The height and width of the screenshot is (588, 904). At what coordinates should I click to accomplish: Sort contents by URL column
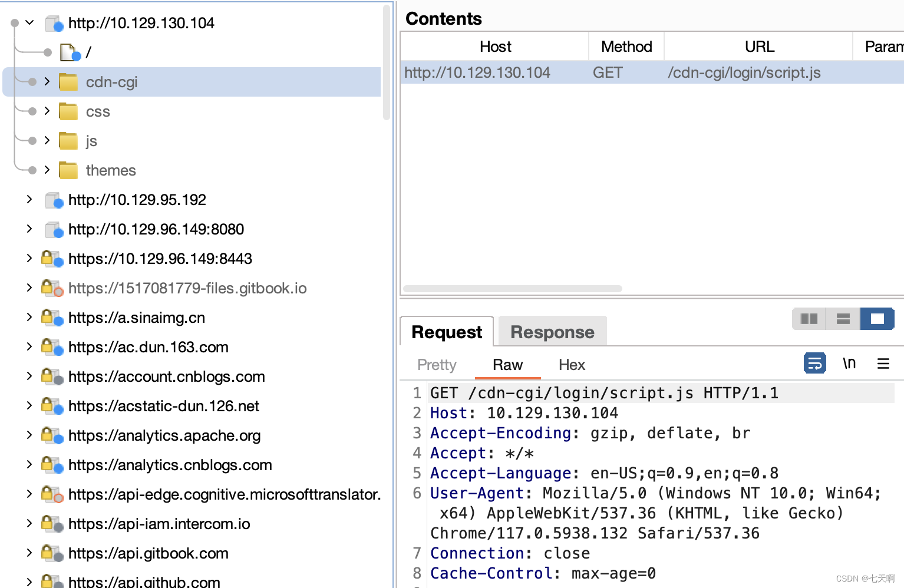click(x=759, y=47)
